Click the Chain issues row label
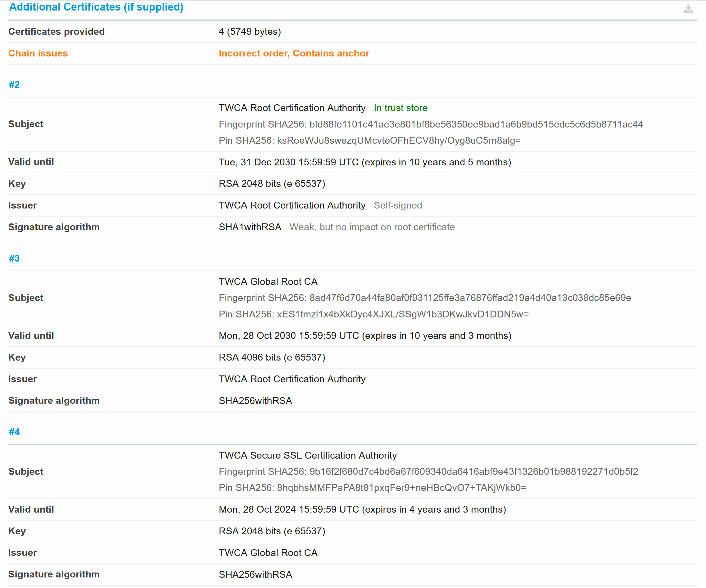 [x=38, y=53]
